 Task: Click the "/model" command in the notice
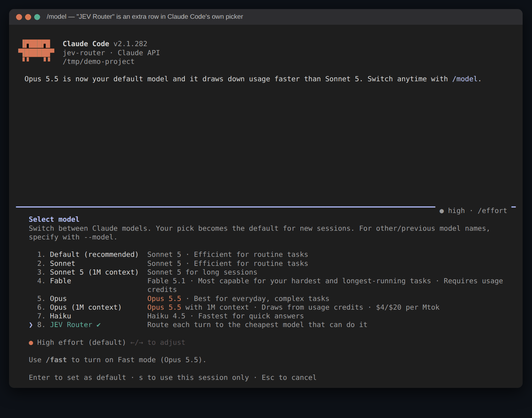click(x=465, y=79)
